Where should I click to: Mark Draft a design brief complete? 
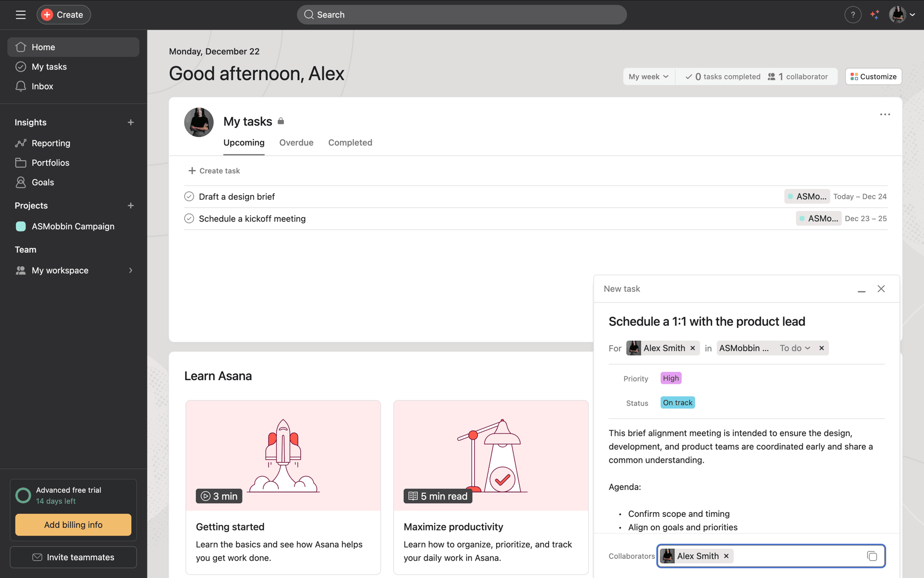click(x=189, y=197)
